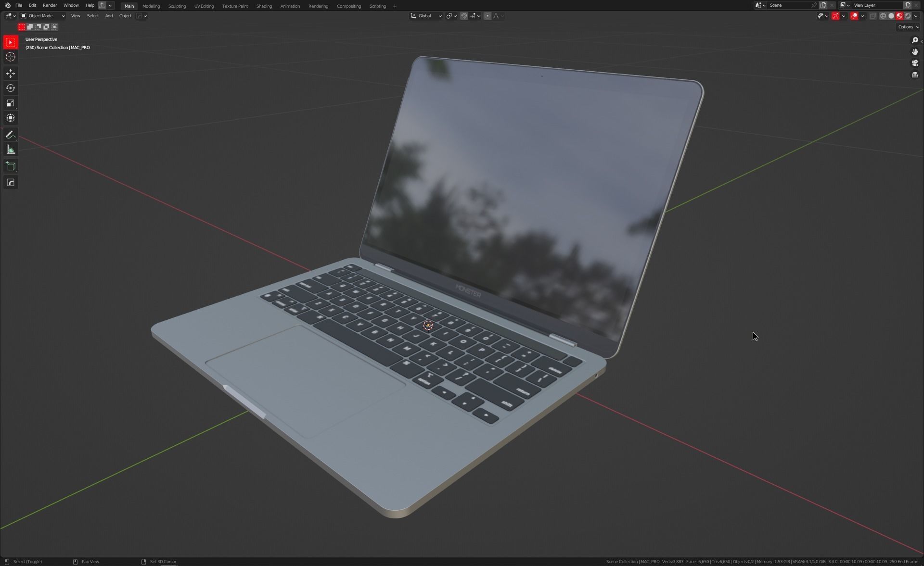Open the File menu
The height and width of the screenshot is (566, 924).
pyautogui.click(x=19, y=5)
